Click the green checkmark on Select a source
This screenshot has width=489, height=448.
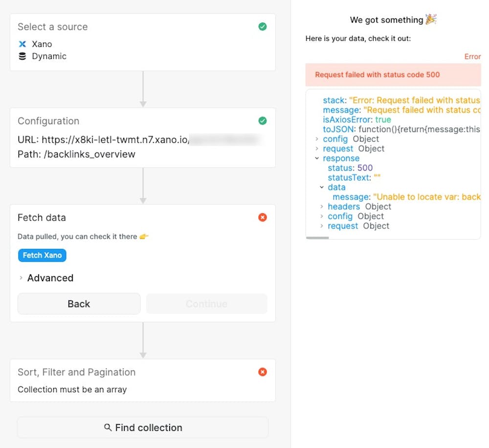point(262,27)
